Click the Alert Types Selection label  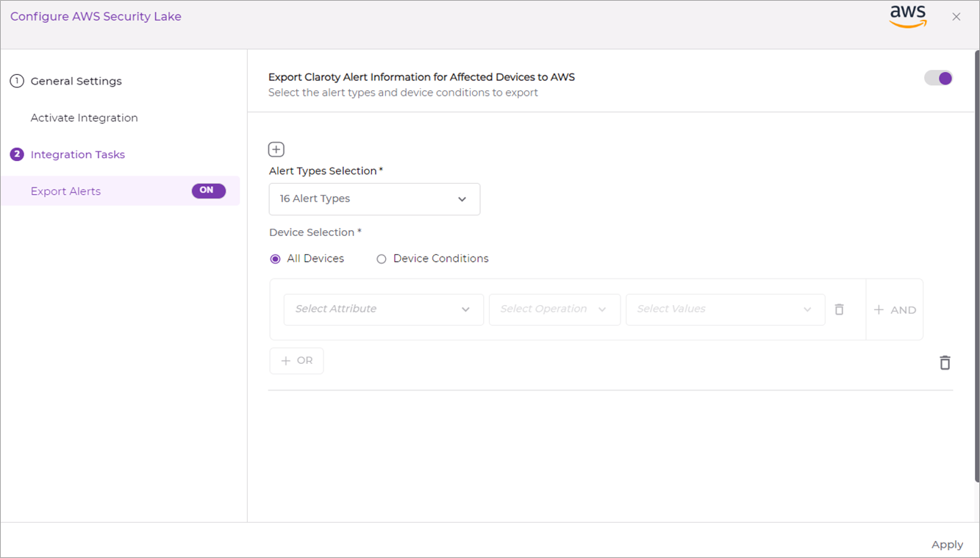coord(326,171)
